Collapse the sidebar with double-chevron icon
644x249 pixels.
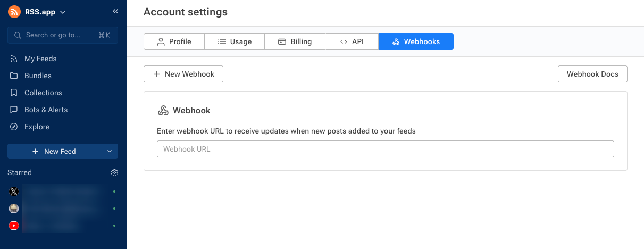(115, 11)
